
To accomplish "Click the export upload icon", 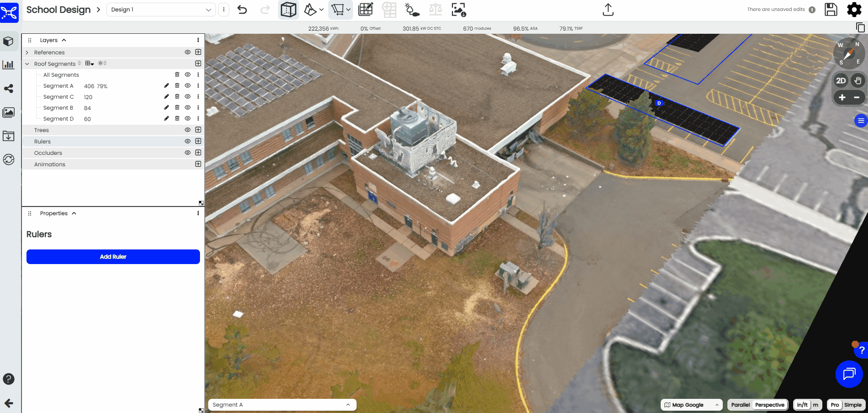I will coord(608,10).
